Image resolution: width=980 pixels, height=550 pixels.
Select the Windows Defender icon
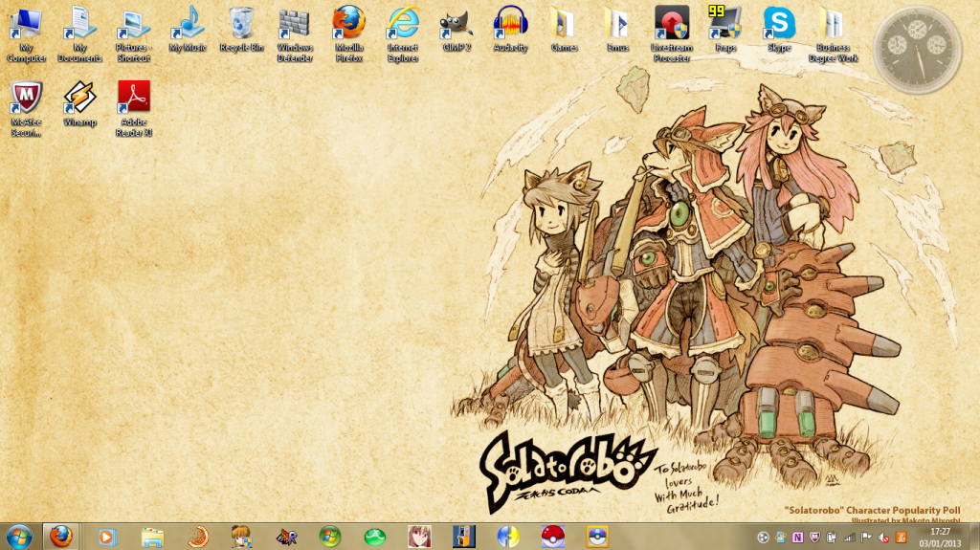pos(295,35)
